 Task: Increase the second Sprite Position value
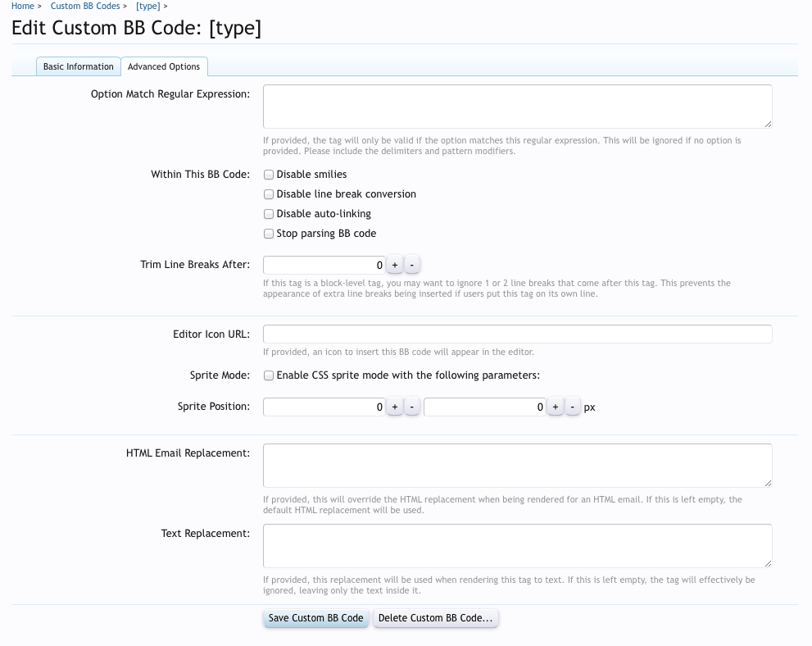555,407
